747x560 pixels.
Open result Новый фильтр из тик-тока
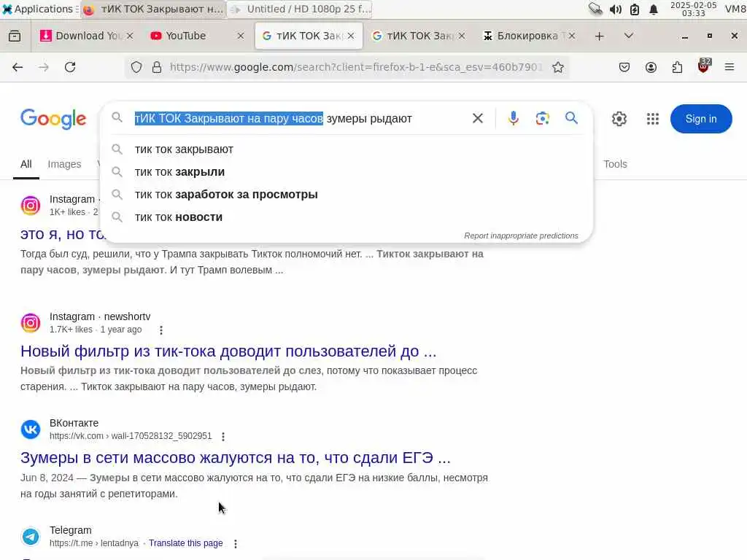(228, 351)
